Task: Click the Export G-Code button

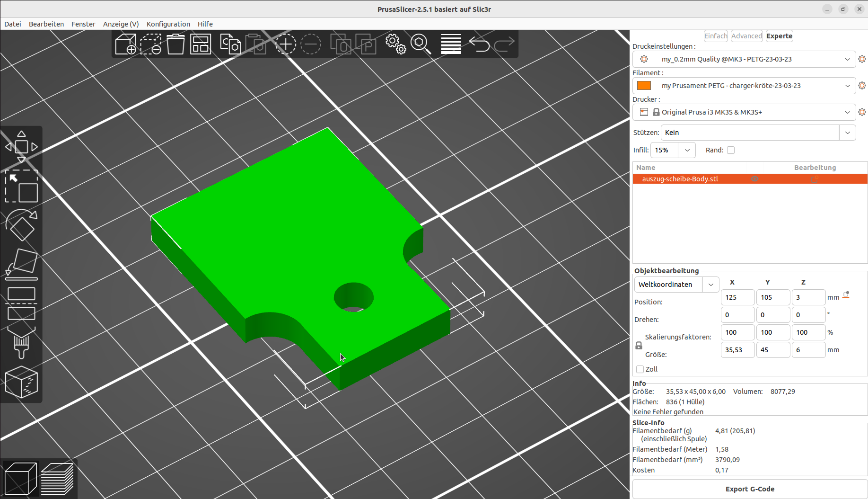Action: coord(750,489)
